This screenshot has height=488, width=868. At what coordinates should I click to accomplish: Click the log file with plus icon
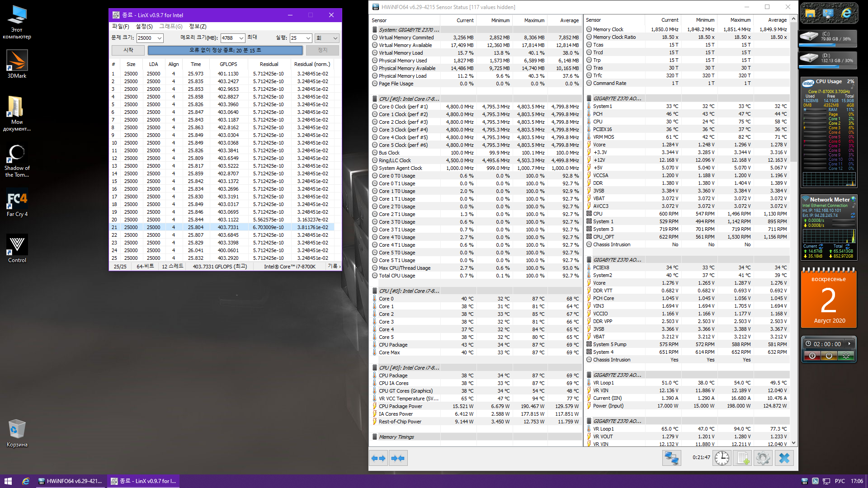pyautogui.click(x=743, y=458)
